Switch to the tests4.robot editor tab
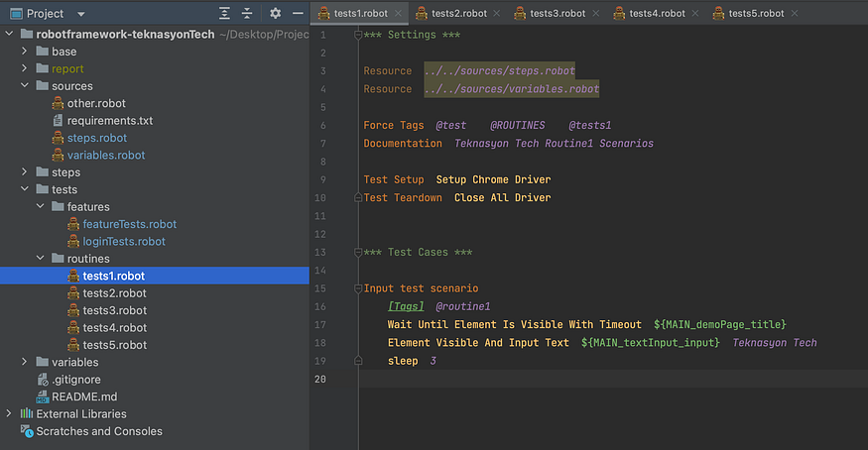 click(657, 13)
